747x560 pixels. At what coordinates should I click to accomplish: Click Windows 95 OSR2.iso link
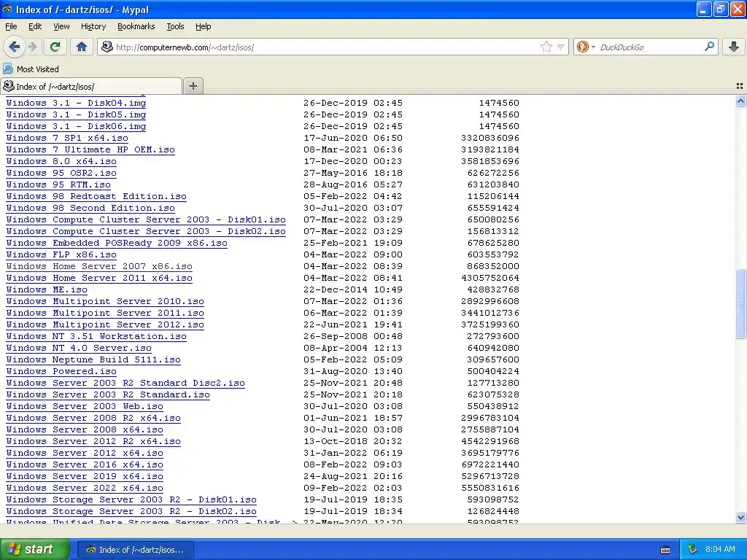click(x=61, y=173)
